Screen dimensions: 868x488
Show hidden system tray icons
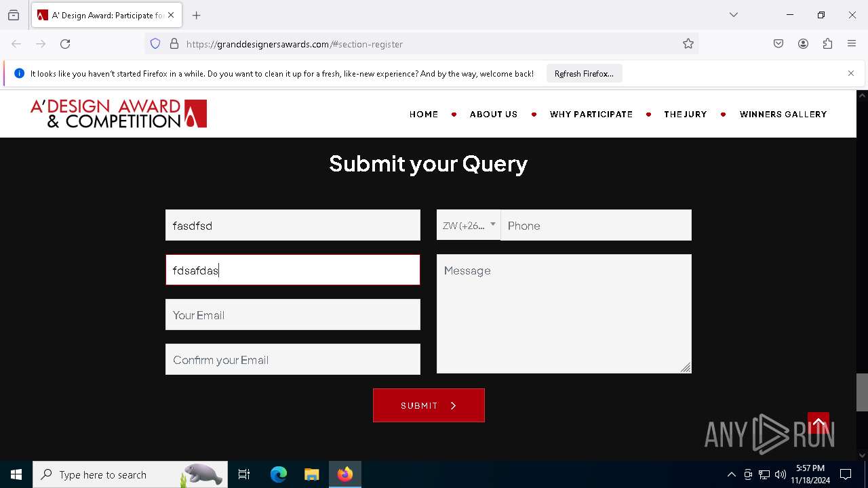(x=731, y=474)
